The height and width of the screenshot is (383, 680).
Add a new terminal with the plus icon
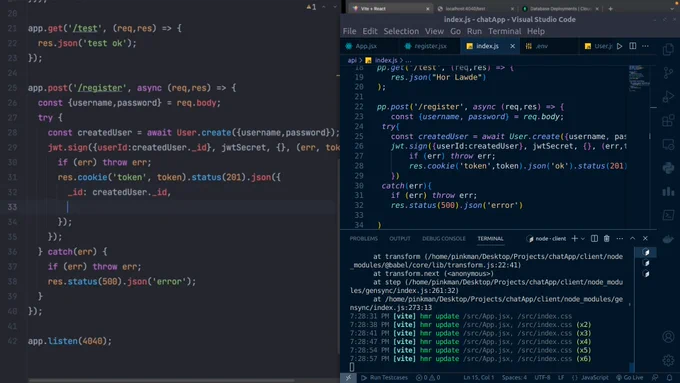(x=575, y=239)
